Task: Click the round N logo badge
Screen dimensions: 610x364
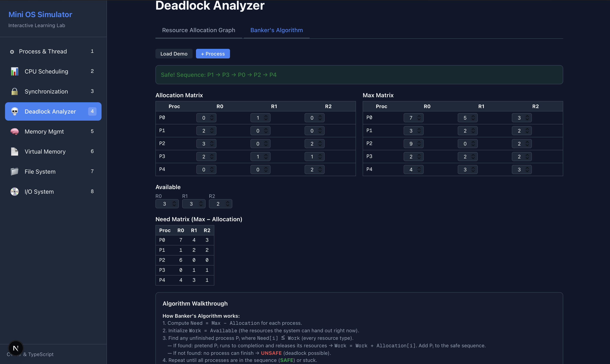Action: (x=16, y=348)
